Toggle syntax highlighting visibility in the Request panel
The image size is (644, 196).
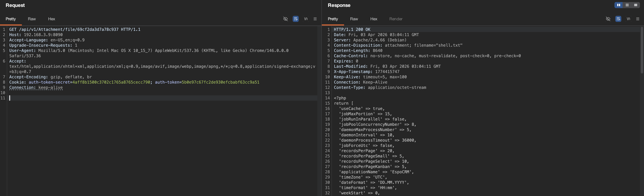[x=285, y=19]
